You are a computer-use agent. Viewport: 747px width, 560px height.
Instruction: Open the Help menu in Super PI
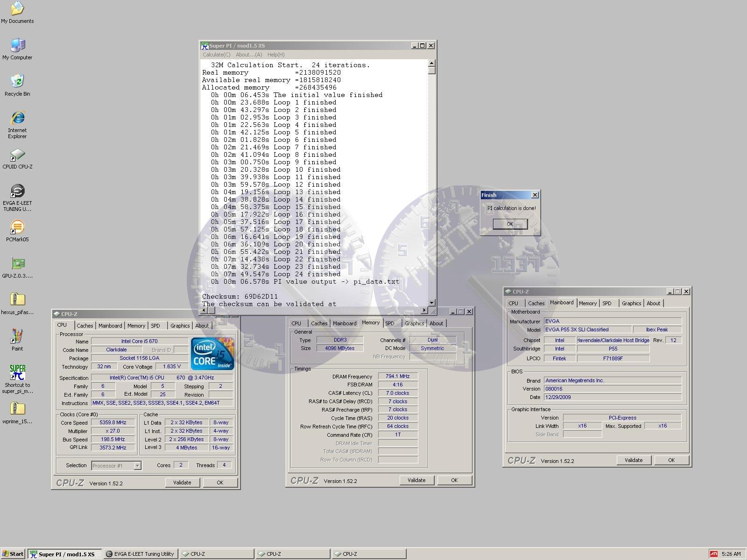tap(276, 55)
